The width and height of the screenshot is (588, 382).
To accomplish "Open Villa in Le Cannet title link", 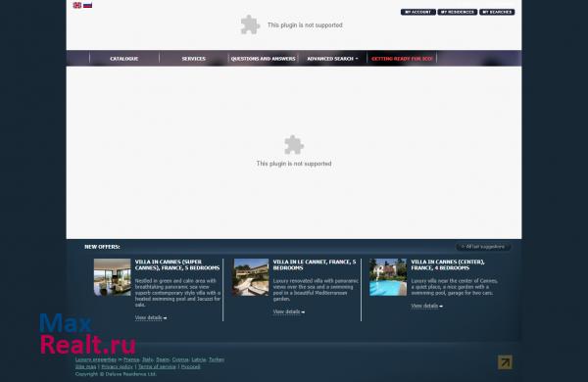I will (315, 264).
